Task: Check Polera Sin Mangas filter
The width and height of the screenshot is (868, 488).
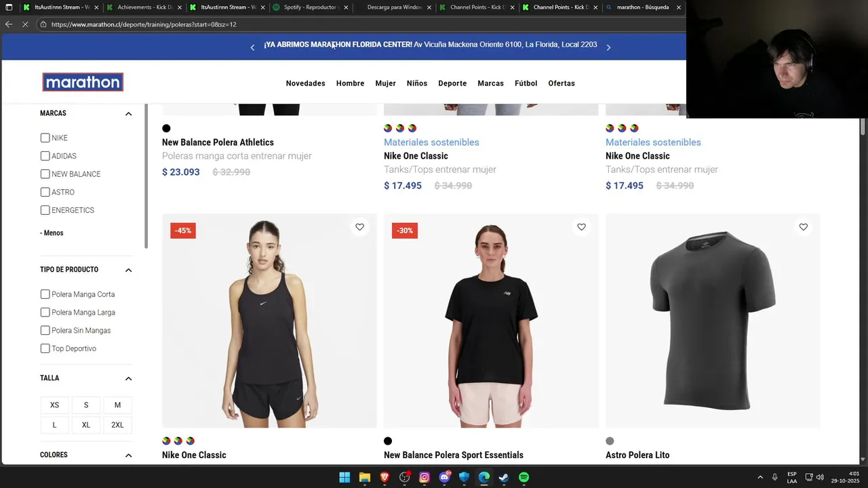Action: (x=45, y=330)
